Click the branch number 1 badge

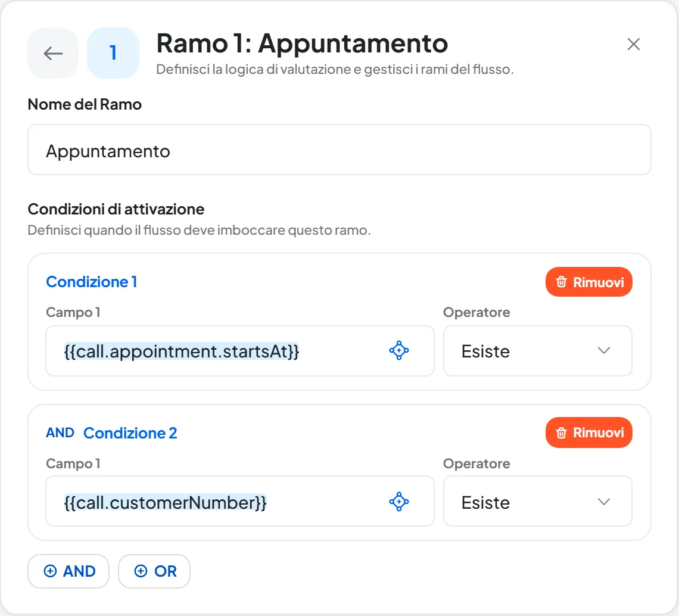point(113,53)
